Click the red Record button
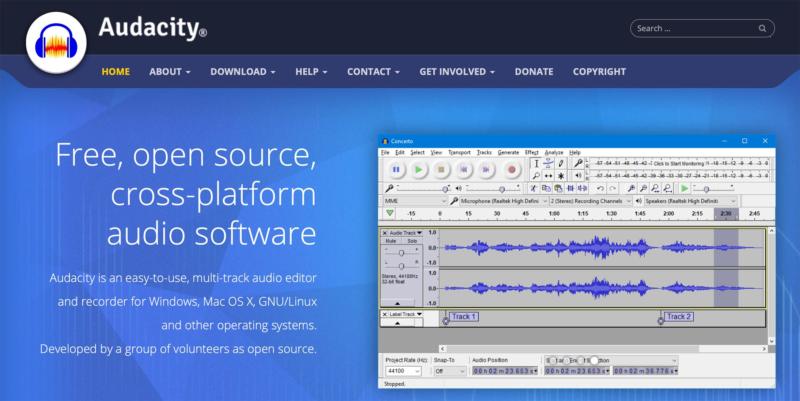Viewport: 800px width, 401px height. click(x=511, y=169)
